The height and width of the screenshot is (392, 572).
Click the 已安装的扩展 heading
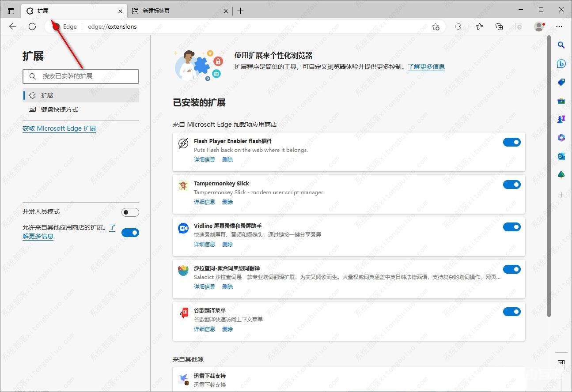[x=199, y=102]
